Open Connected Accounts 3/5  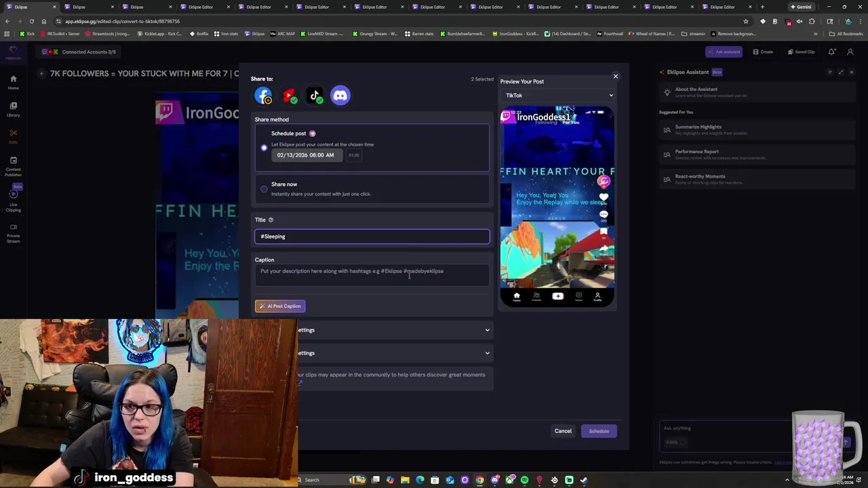(79, 52)
